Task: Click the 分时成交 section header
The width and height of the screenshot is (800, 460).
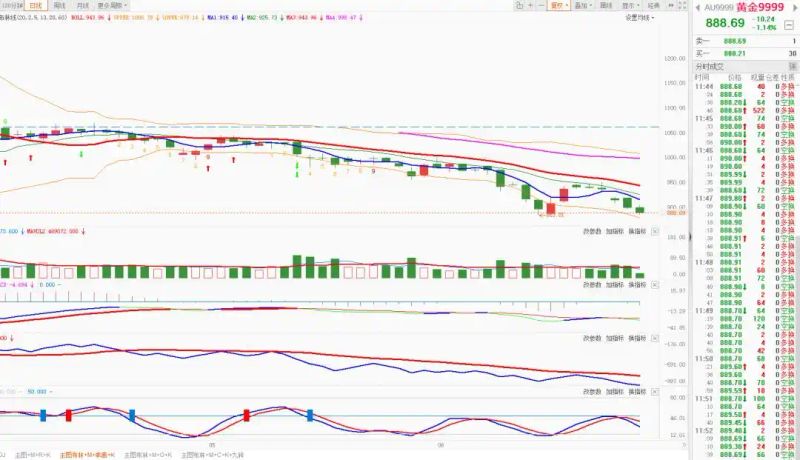Action: [709, 67]
